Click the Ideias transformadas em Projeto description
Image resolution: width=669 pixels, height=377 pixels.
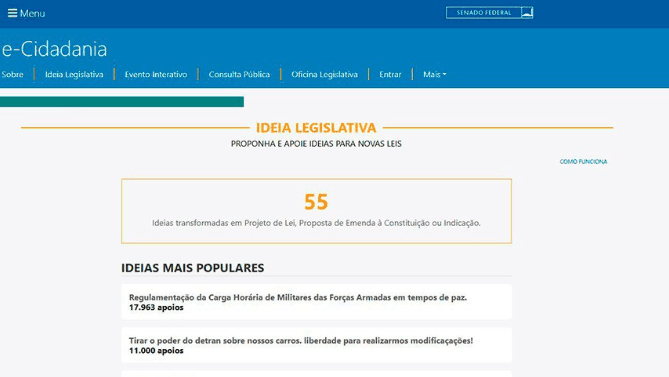pos(316,223)
